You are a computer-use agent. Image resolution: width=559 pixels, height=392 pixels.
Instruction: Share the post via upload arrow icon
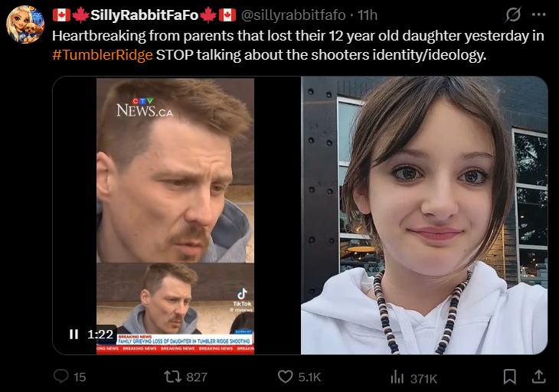point(538,377)
